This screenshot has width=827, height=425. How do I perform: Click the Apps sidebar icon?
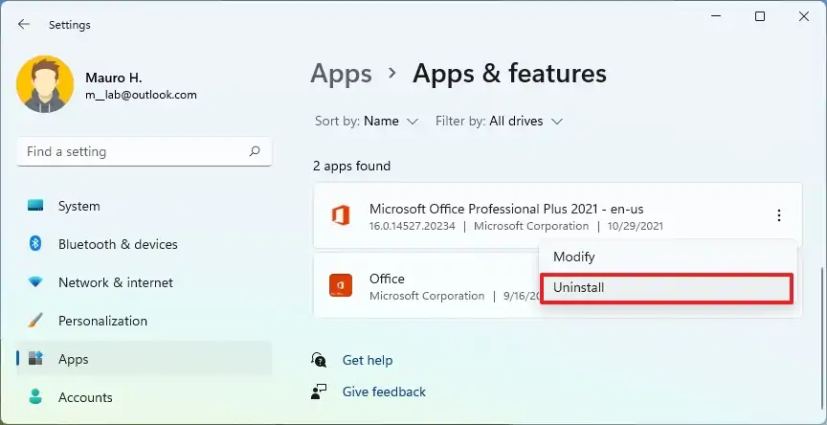[x=35, y=359]
